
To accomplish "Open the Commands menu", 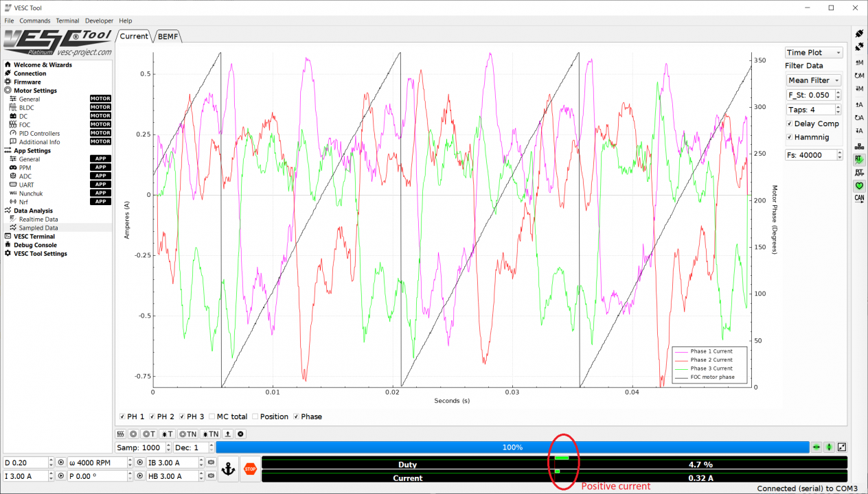I will tap(35, 21).
